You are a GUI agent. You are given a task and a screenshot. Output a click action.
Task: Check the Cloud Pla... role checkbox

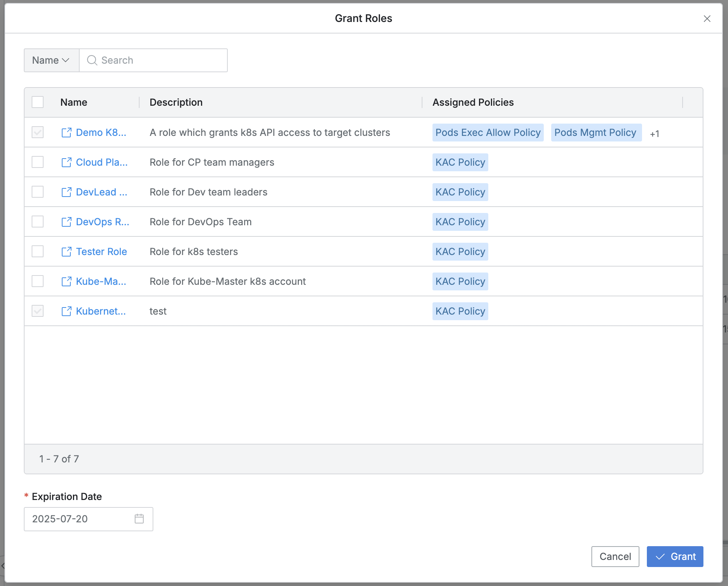[38, 162]
